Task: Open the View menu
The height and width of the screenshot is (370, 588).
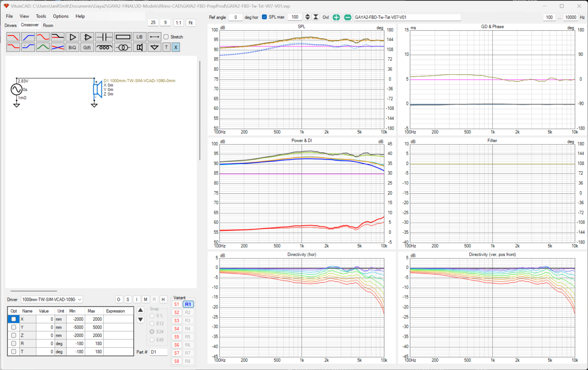Action: click(24, 16)
